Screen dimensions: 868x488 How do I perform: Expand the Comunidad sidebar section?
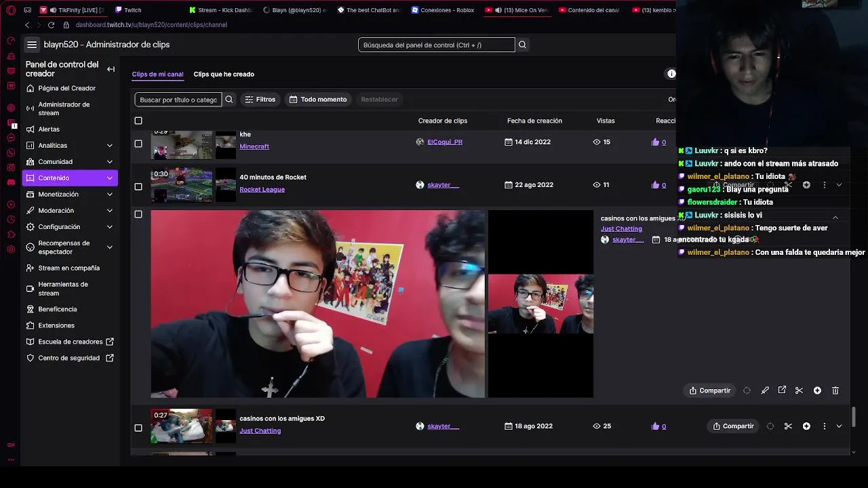pyautogui.click(x=110, y=162)
